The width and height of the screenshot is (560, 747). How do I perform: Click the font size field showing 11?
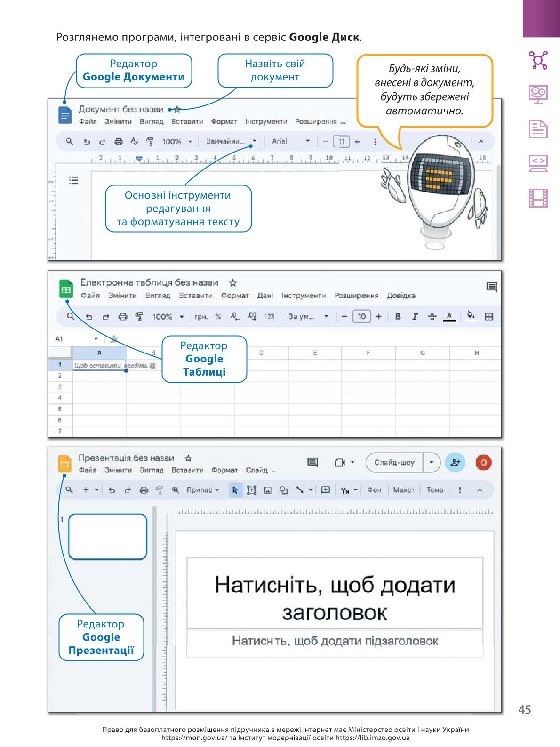341,141
